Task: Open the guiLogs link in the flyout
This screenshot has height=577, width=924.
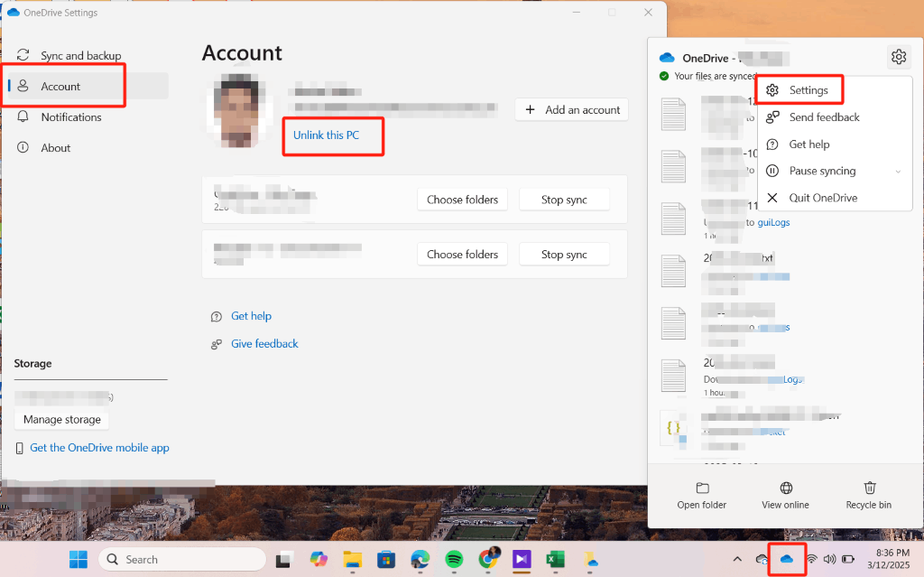Action: click(773, 222)
